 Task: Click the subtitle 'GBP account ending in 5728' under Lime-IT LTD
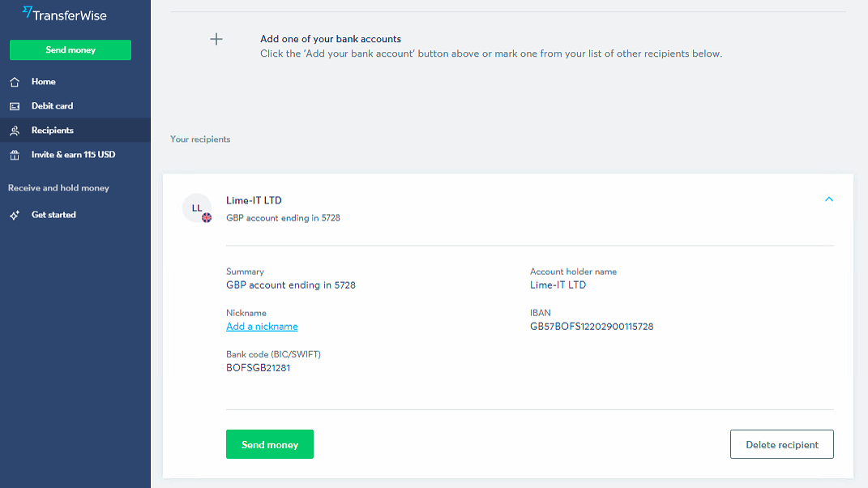tap(283, 218)
